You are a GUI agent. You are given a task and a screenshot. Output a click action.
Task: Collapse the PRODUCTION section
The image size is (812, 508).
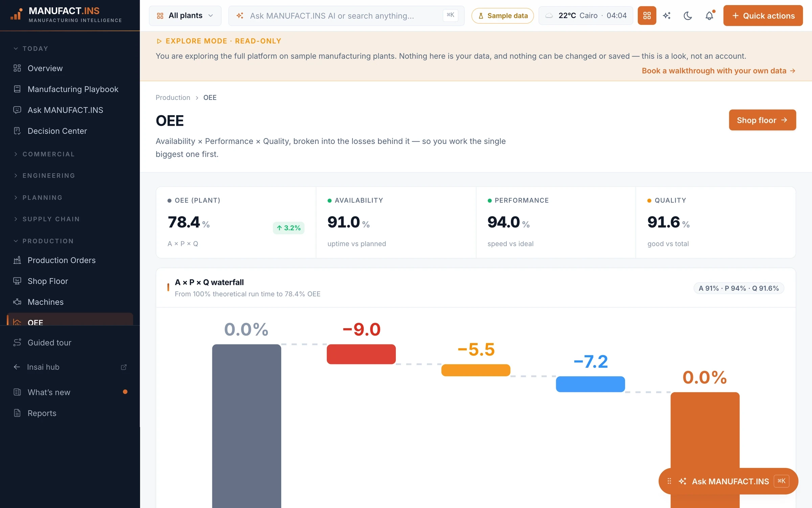[43, 241]
